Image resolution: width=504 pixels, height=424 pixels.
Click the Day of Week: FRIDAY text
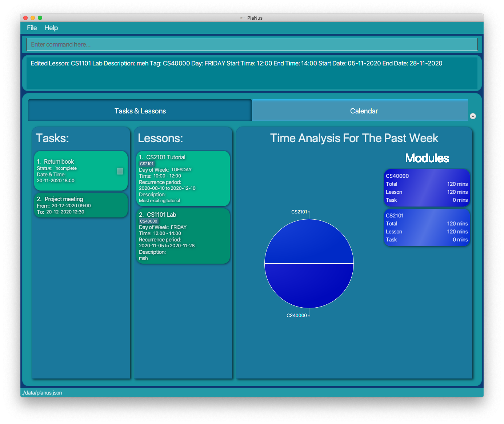tap(163, 227)
